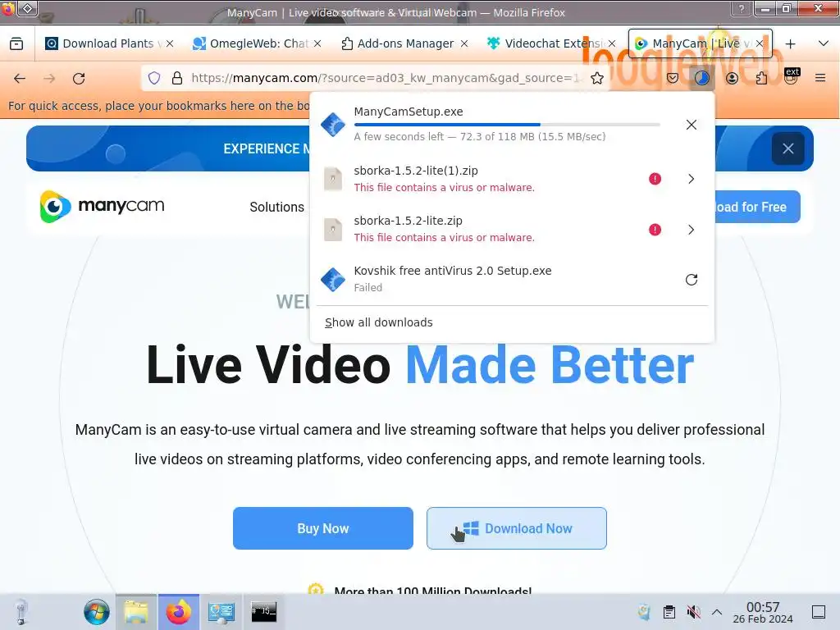The height and width of the screenshot is (630, 840).
Task: Open Firefox View tab list icon
Action: click(16, 44)
